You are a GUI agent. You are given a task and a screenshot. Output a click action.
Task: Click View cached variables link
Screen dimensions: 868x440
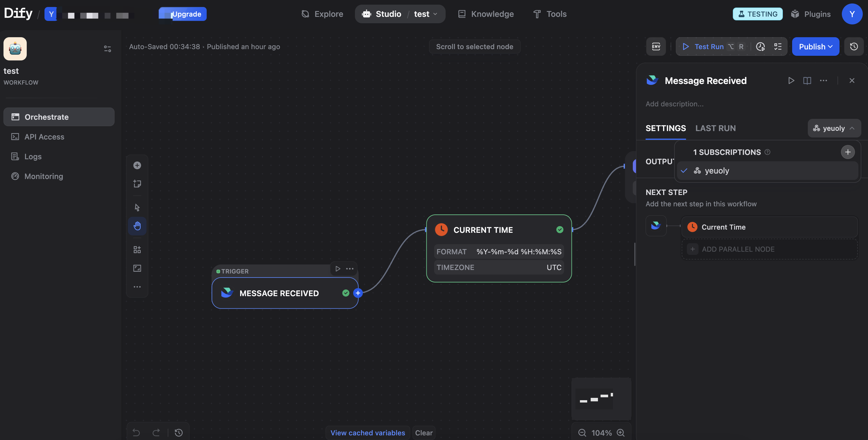tap(367, 432)
